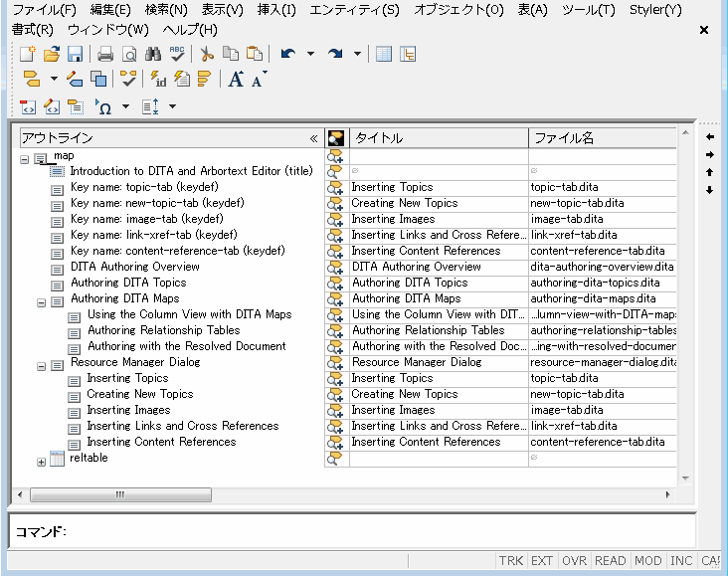The image size is (728, 576).
Task: Open Find with the binoculars icon
Action: coord(153,54)
